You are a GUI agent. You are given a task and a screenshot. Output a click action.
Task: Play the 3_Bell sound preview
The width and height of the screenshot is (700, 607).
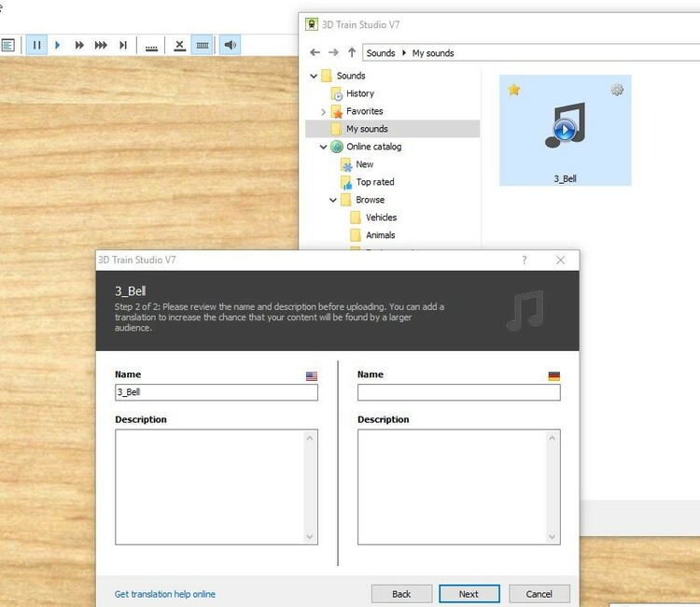pos(564,130)
